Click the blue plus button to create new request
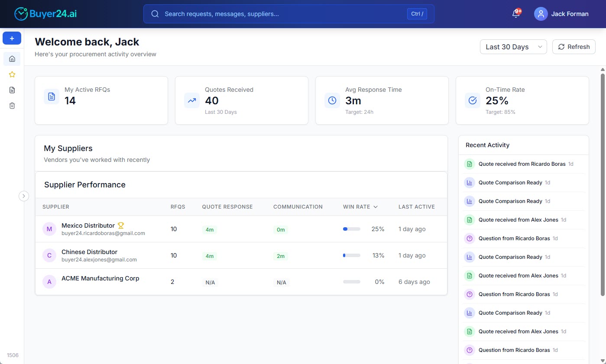 tap(12, 38)
